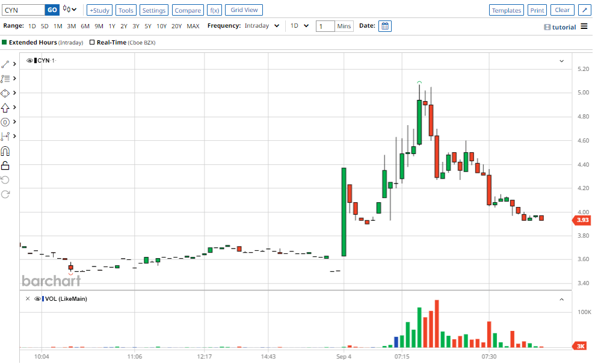Select the MAX range

pyautogui.click(x=193, y=26)
